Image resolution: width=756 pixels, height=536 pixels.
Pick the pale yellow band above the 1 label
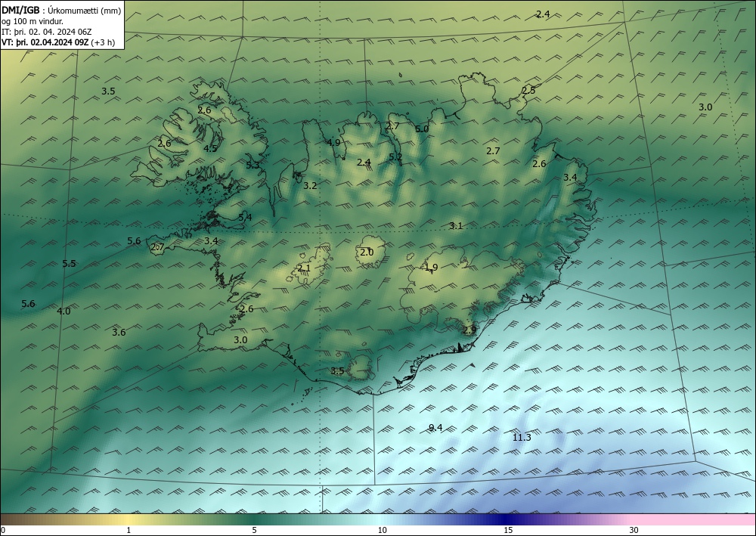pyautogui.click(x=128, y=519)
